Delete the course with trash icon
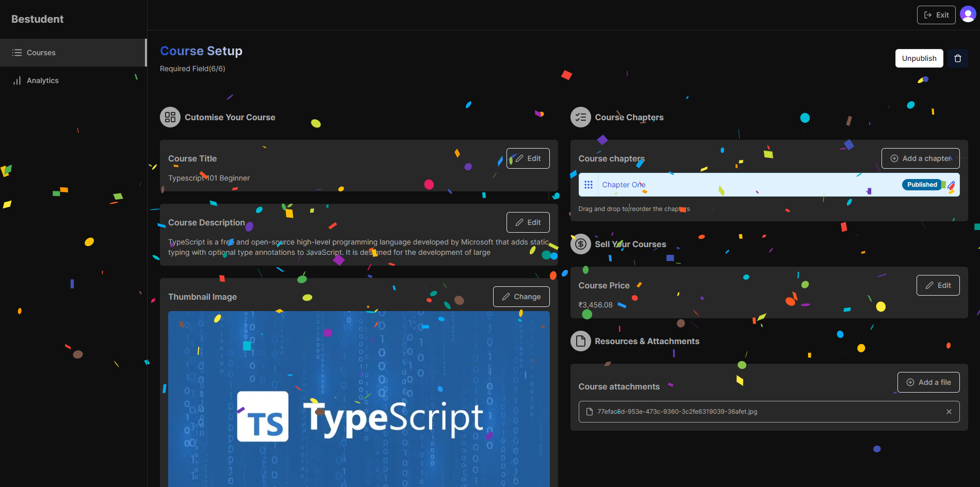This screenshot has width=980, height=487. 958,58
